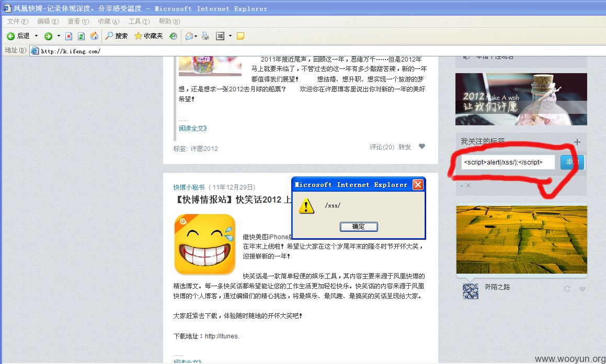This screenshot has width=606, height=364.
Task: Close the Microsoft Internet Explorer alert dialog
Action: pos(418,185)
